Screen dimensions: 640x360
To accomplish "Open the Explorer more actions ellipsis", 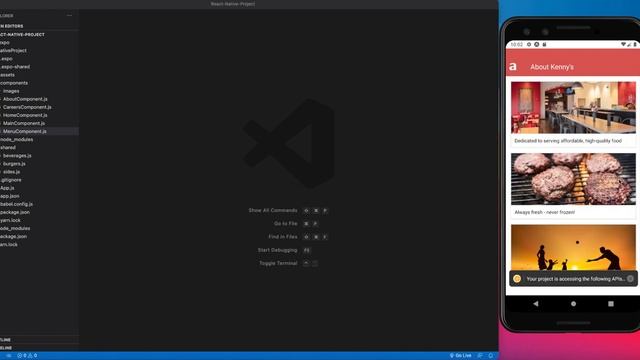I will point(69,16).
